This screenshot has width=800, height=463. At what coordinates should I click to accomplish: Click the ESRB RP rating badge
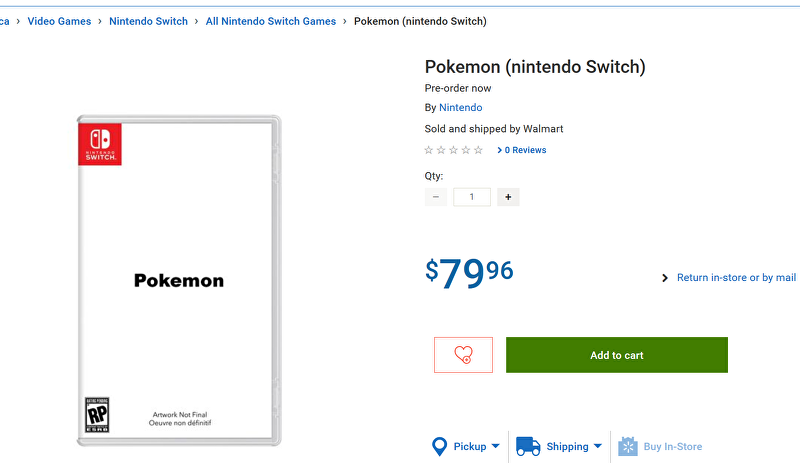(97, 415)
